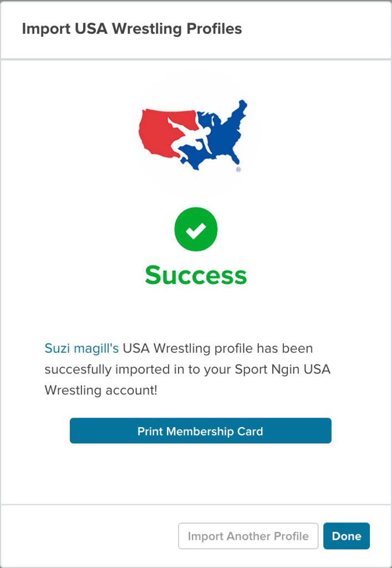The width and height of the screenshot is (392, 568).
Task: Click the green success checkmark circle
Action: pos(196,230)
